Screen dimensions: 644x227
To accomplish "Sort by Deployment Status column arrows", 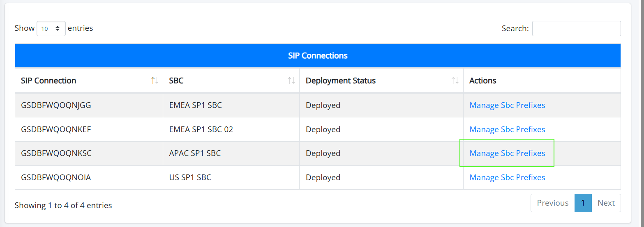I will click(455, 80).
